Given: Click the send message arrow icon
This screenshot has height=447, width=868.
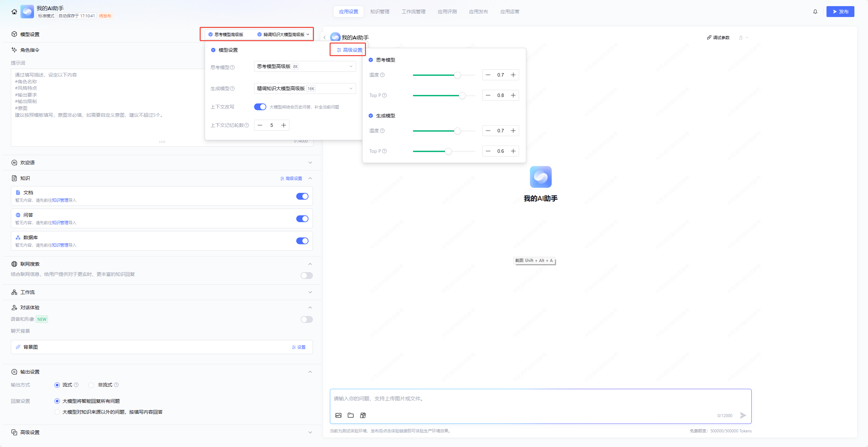Looking at the screenshot, I should pyautogui.click(x=743, y=415).
